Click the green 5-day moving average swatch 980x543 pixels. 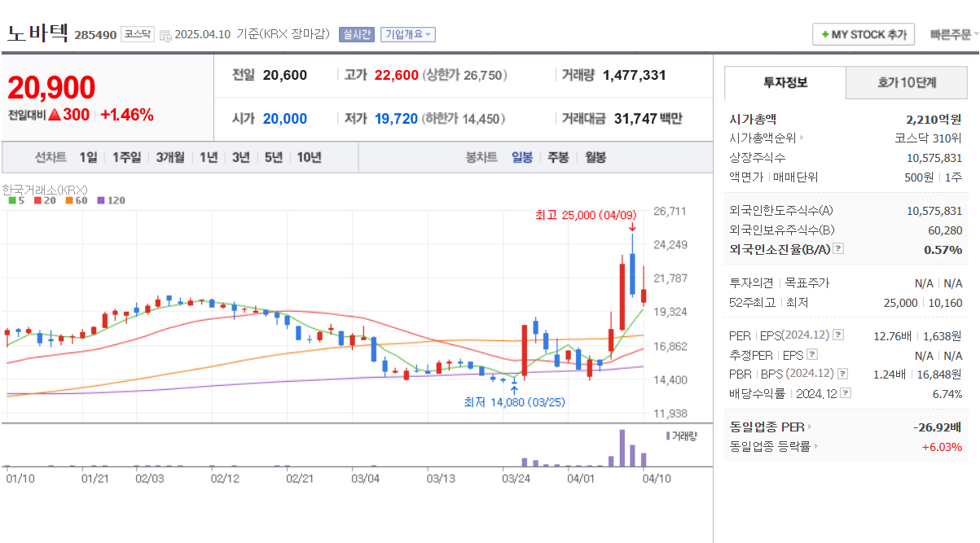(x=11, y=200)
